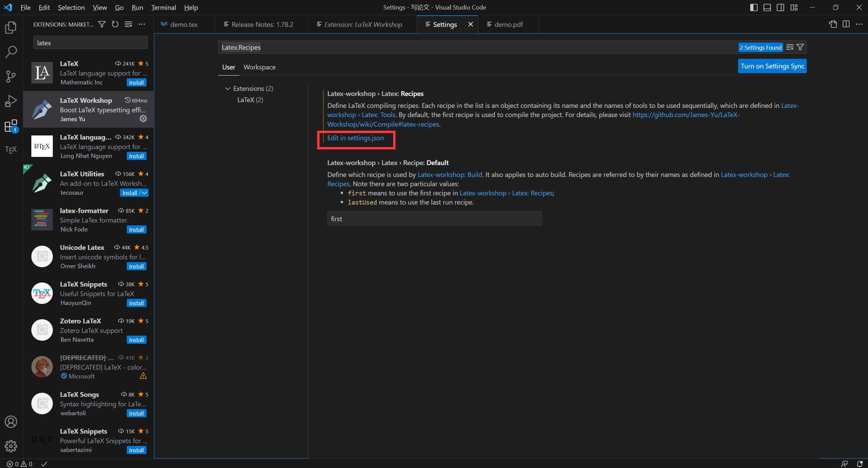
Task: Open LaTeX Utilities install dropdown arrow
Action: point(144,193)
